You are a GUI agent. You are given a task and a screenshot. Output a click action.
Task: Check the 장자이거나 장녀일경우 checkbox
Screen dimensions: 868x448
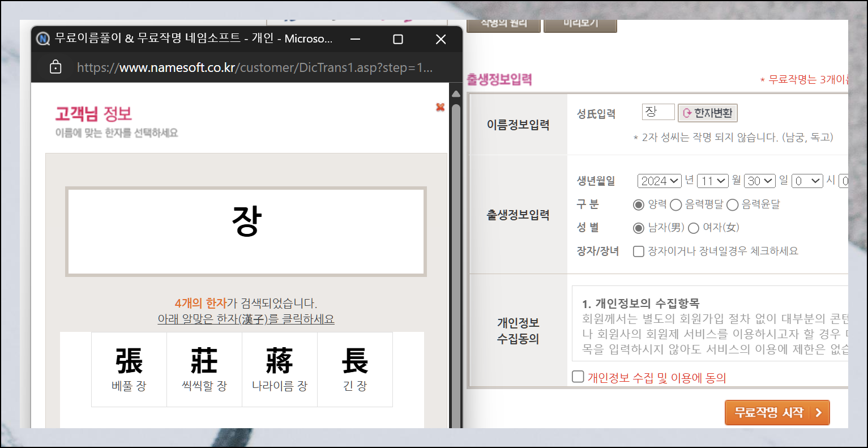pyautogui.click(x=639, y=251)
